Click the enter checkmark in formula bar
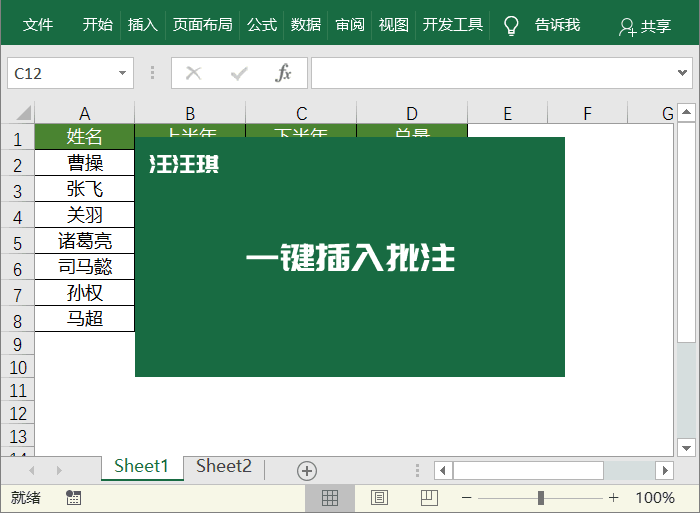 coord(239,73)
